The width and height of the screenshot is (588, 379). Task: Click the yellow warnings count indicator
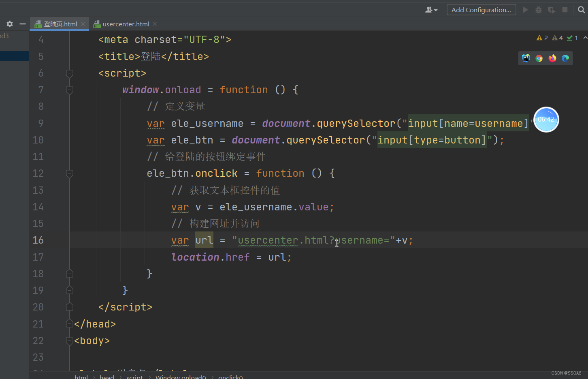coord(542,38)
